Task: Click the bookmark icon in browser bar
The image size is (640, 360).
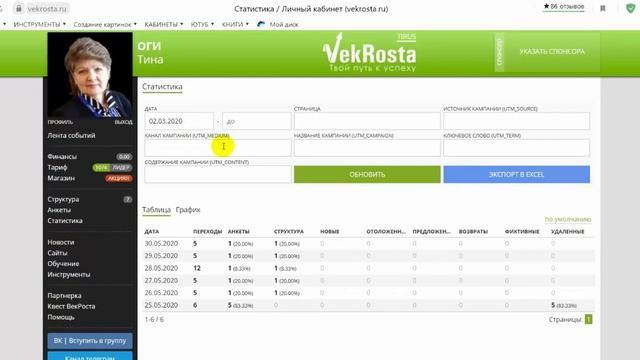Action: (x=603, y=8)
